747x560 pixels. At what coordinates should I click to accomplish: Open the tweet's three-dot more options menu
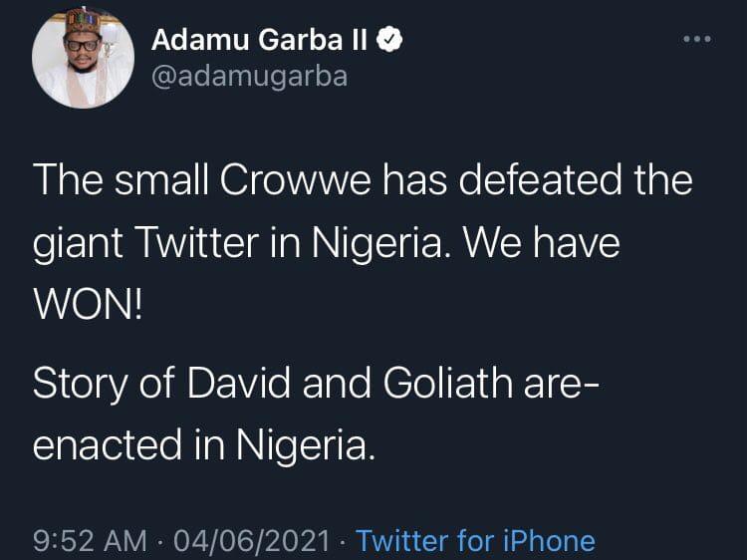pyautogui.click(x=696, y=39)
